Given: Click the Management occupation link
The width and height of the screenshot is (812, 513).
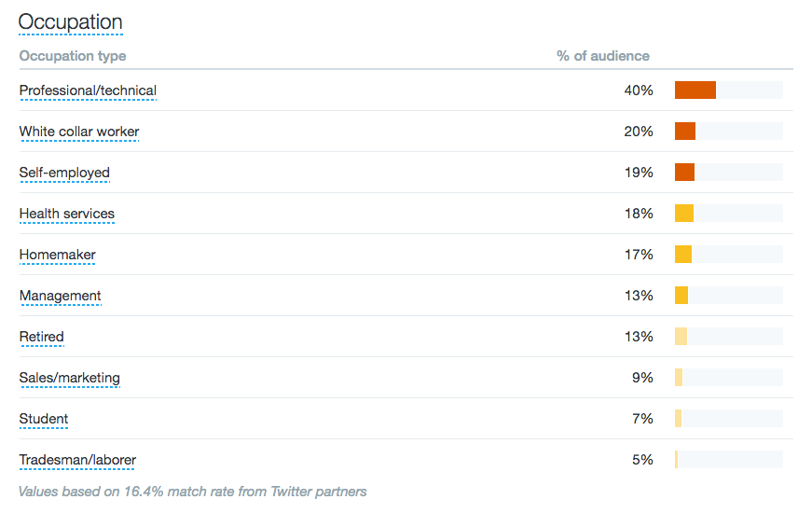Looking at the screenshot, I should (61, 296).
